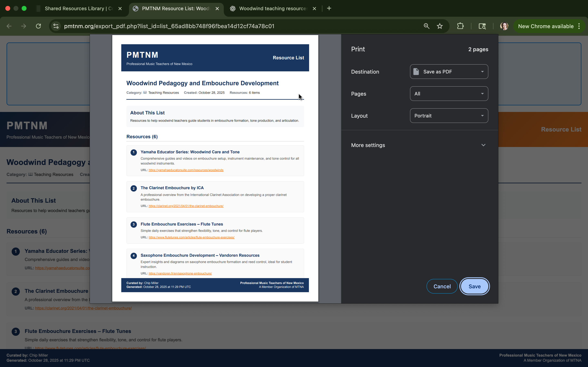The width and height of the screenshot is (588, 367).
Task: Click the Save button in Print dialog
Action: click(474, 286)
